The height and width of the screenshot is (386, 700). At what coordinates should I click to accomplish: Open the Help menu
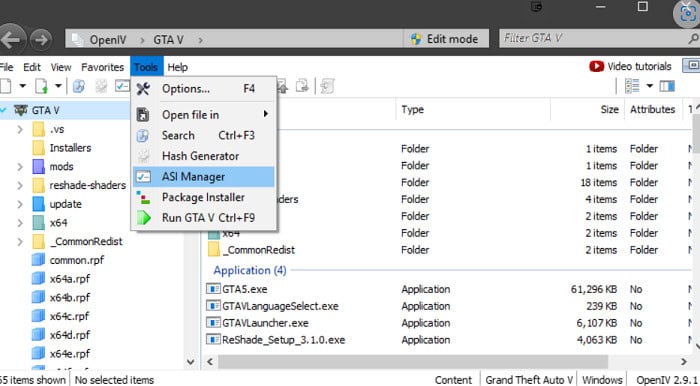click(x=177, y=67)
